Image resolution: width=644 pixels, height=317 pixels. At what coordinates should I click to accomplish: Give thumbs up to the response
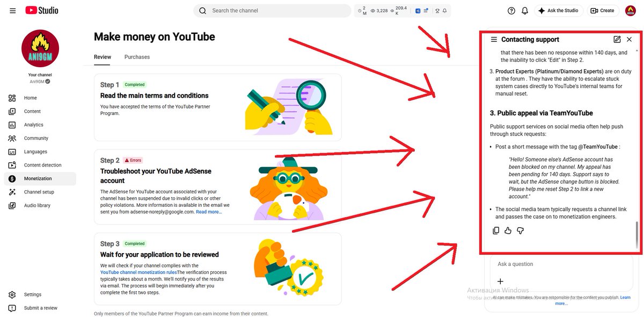click(508, 230)
